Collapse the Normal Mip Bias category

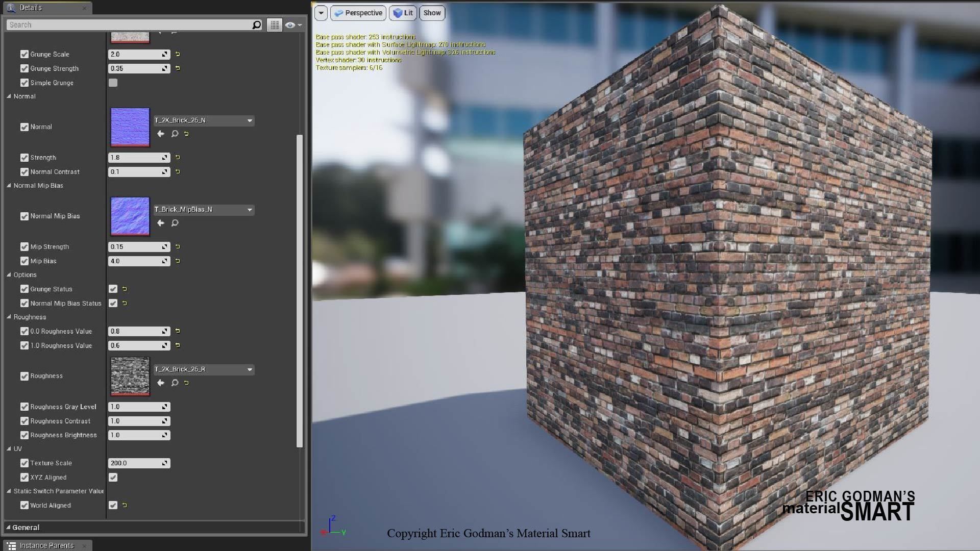click(x=9, y=186)
